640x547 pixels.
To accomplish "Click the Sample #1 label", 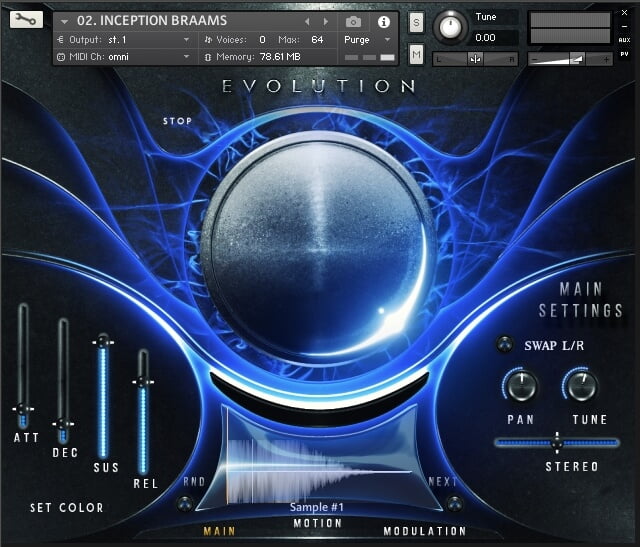I will click(317, 507).
